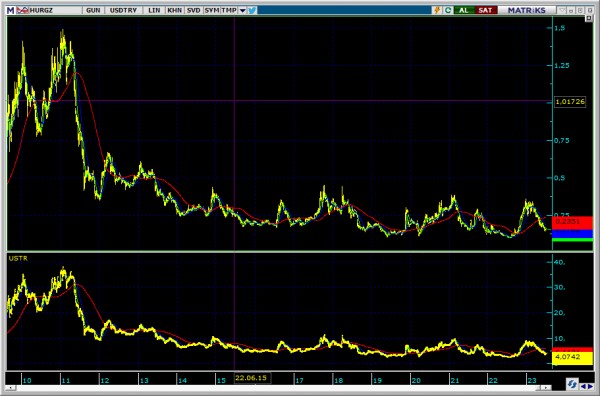The width and height of the screenshot is (600, 396).
Task: Click the green AL buy button
Action: tap(463, 10)
